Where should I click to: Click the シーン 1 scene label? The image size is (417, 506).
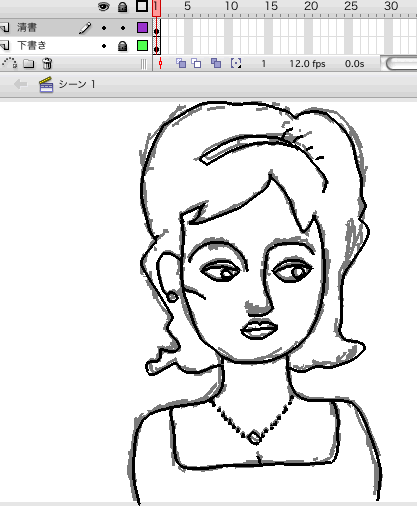pos(77,84)
